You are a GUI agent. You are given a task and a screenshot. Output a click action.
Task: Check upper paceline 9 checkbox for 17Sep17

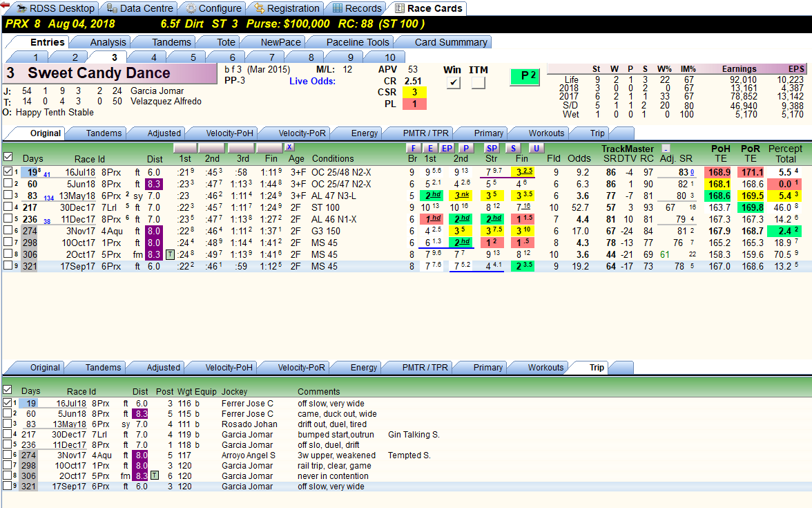(x=8, y=265)
